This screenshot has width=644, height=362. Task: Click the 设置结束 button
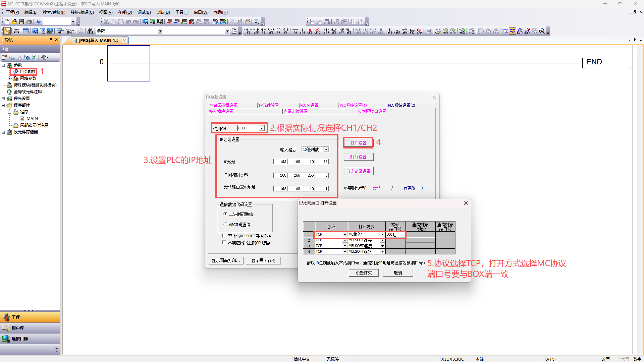tap(364, 273)
